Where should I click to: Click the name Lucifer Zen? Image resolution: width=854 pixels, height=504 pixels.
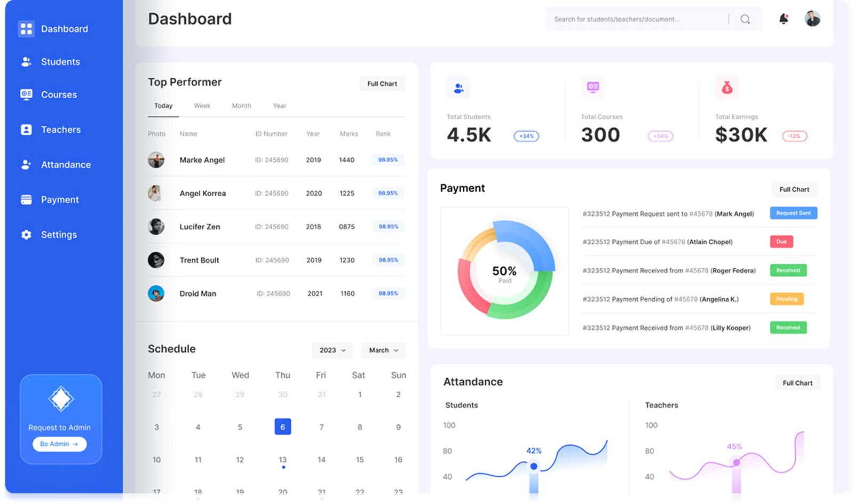pos(200,227)
